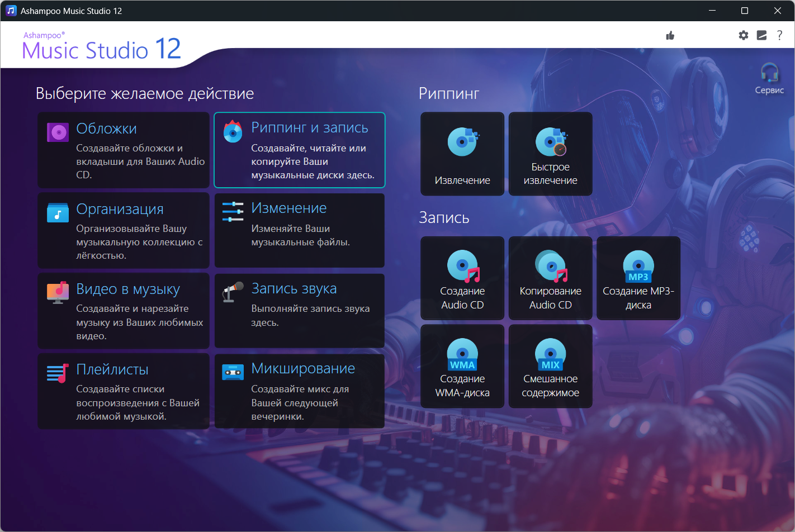Click the 'Смешанное содержимое' tile label
The width and height of the screenshot is (795, 532).
551,386
